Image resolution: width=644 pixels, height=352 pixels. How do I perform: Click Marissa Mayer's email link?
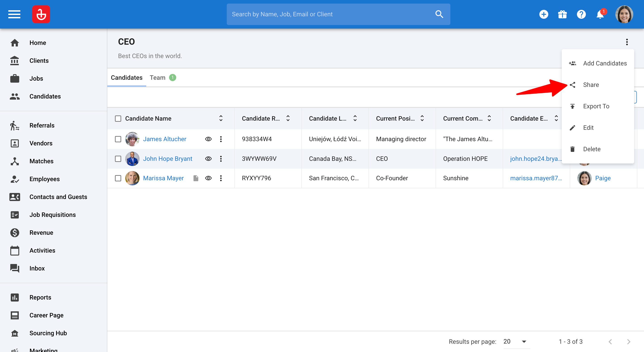[536, 178]
